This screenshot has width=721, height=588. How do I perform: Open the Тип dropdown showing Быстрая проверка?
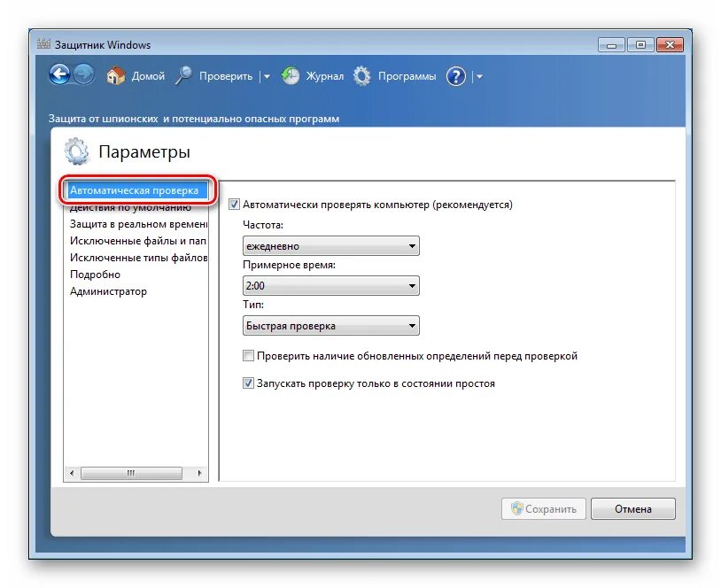[331, 326]
